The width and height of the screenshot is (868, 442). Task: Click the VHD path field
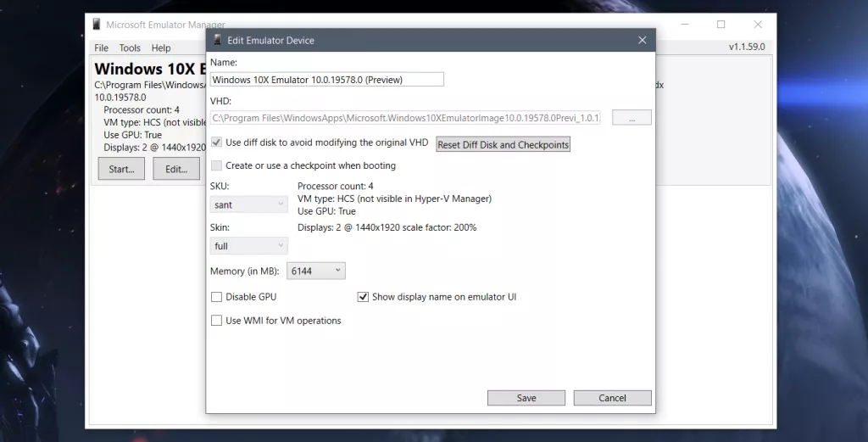pyautogui.click(x=406, y=117)
